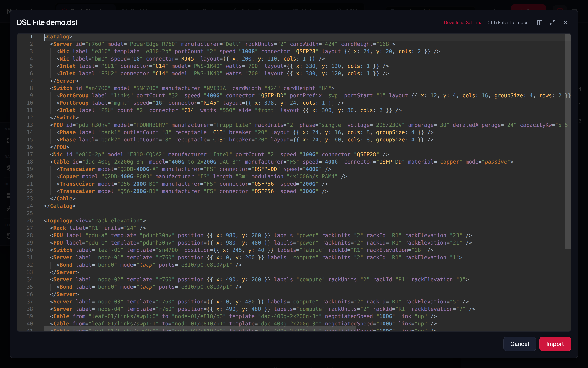Click the Import button
This screenshot has width=588, height=368.
click(555, 344)
